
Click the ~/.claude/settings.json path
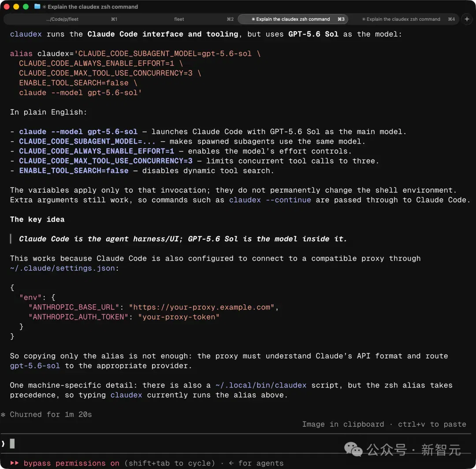[63, 268]
